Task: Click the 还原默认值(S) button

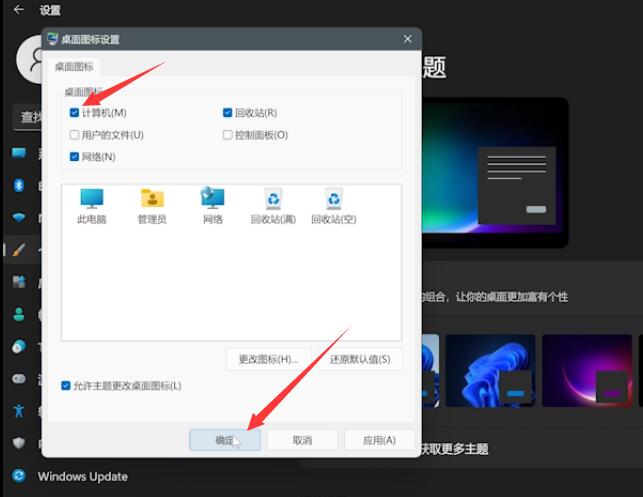Action: point(360,359)
